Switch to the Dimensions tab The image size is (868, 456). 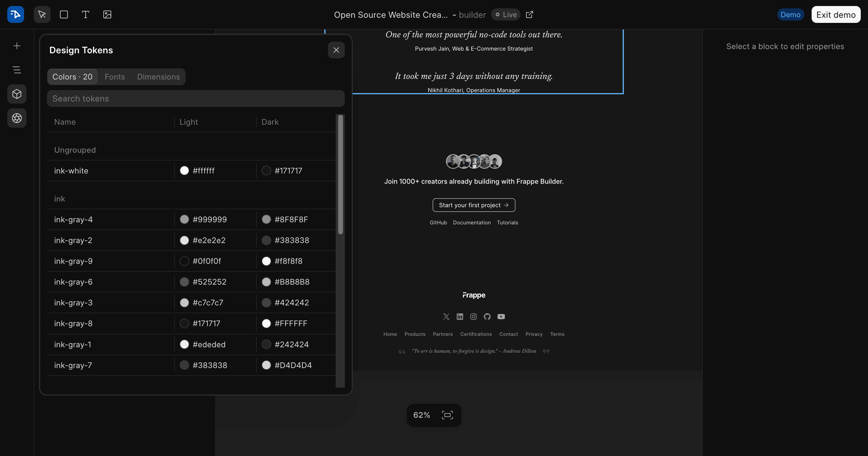[x=158, y=77]
